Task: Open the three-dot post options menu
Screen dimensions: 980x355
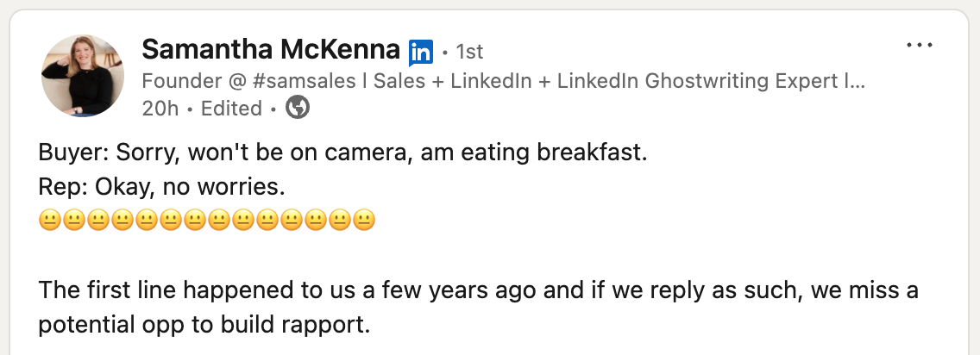Action: (x=920, y=45)
